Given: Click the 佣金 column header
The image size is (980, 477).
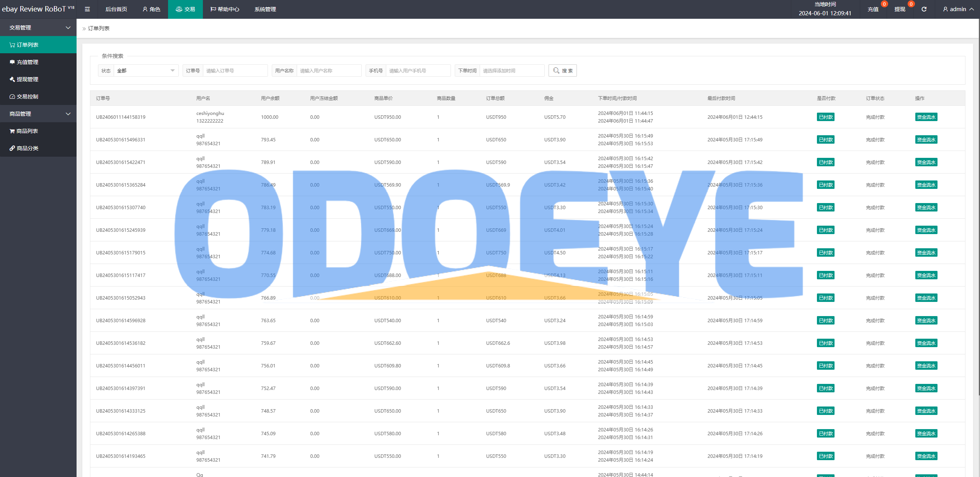Looking at the screenshot, I should [549, 98].
